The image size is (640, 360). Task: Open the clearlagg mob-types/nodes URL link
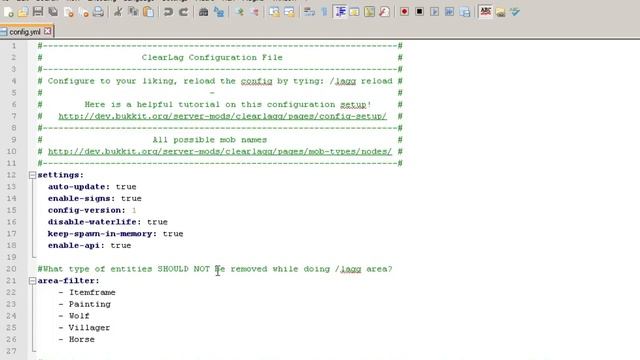220,151
